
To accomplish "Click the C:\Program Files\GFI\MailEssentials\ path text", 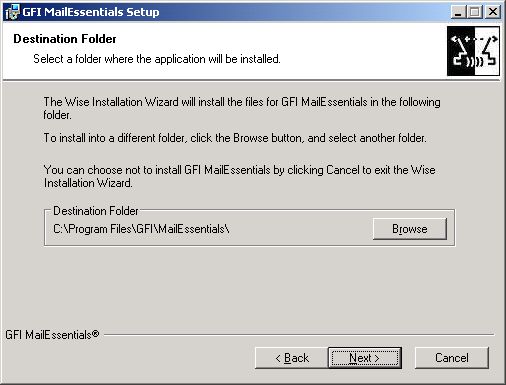I will pos(141,229).
